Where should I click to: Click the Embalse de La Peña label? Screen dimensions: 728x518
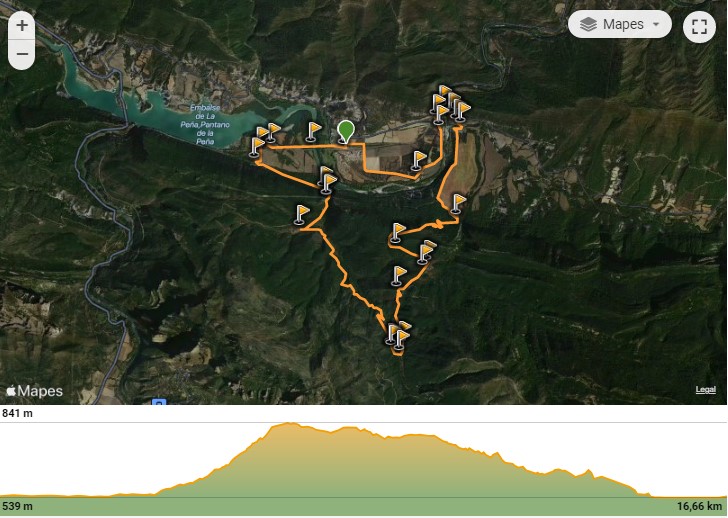point(205,124)
